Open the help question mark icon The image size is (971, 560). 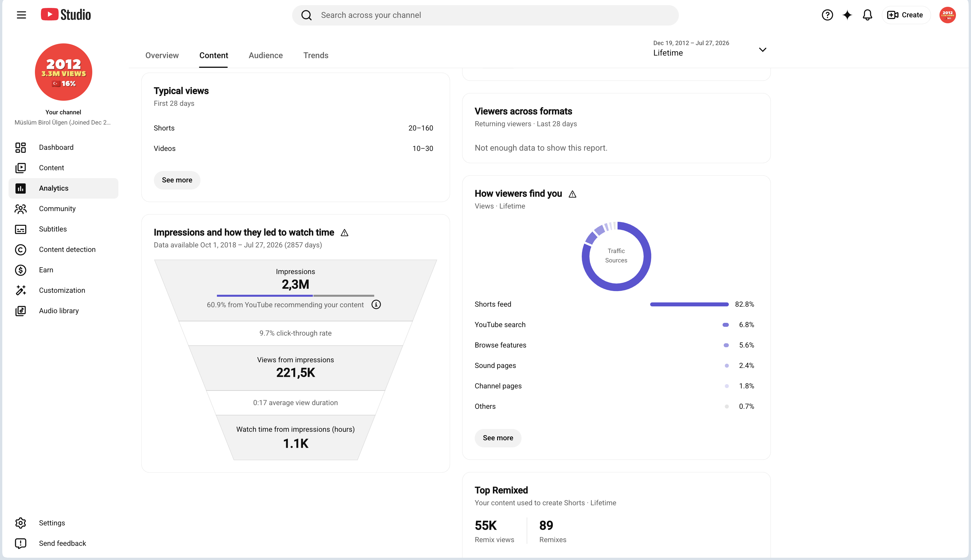pyautogui.click(x=827, y=15)
